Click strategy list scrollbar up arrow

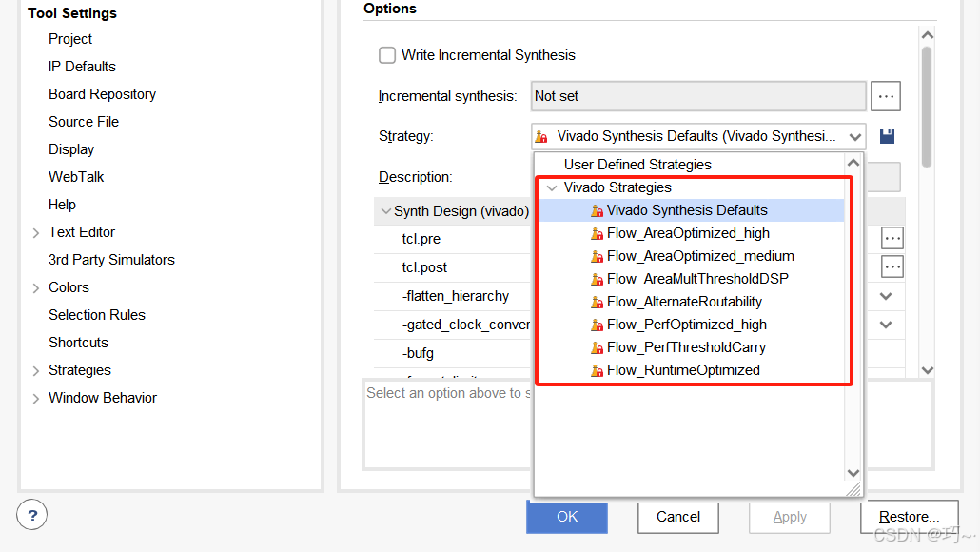(x=853, y=163)
